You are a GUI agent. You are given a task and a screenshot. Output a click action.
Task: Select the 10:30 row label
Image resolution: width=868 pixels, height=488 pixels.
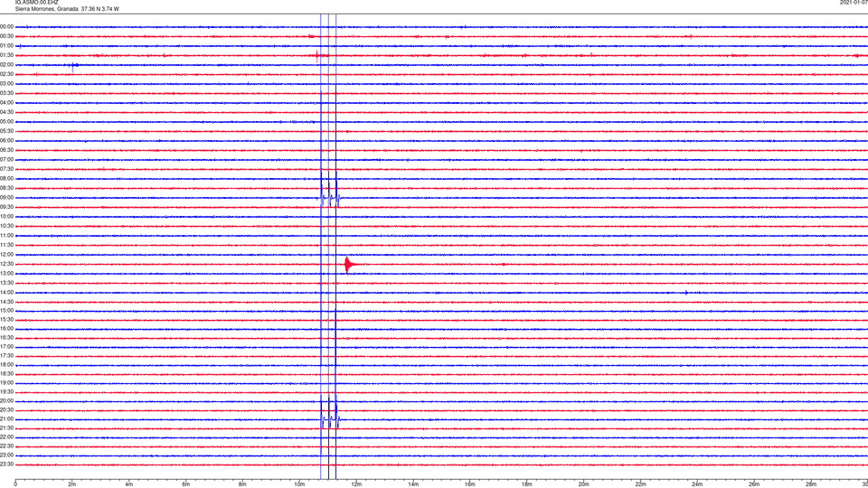point(6,226)
